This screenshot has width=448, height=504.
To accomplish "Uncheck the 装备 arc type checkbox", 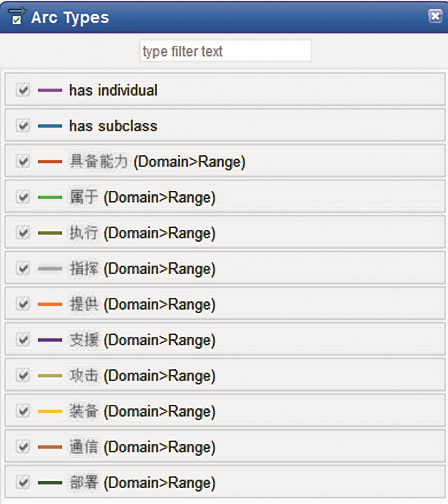I will pyautogui.click(x=23, y=411).
